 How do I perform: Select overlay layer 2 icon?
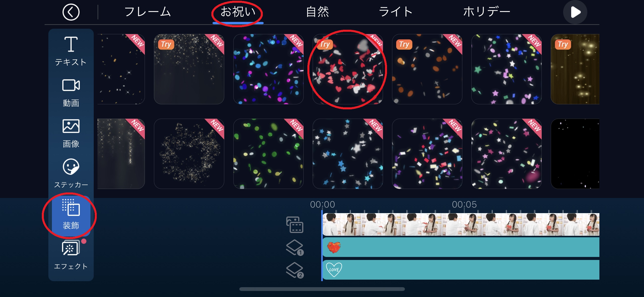pos(295,270)
